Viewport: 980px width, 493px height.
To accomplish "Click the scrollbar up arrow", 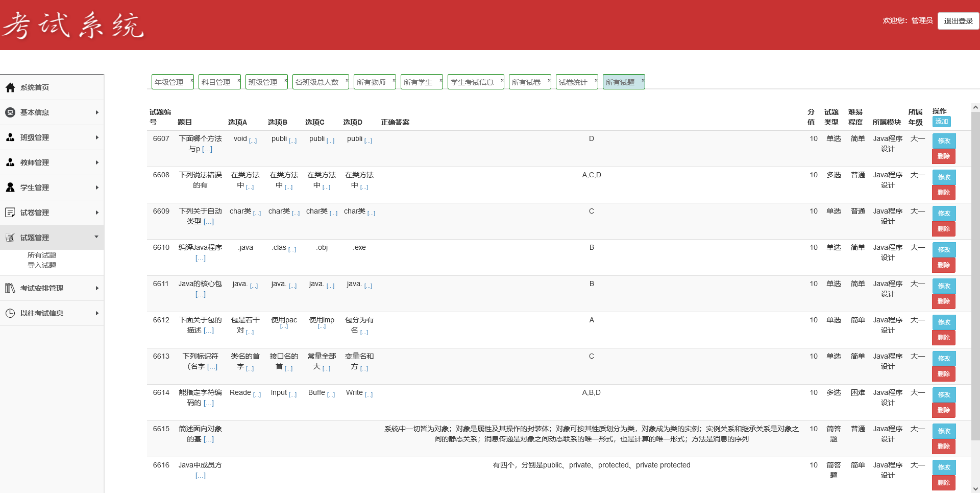I will pyautogui.click(x=975, y=107).
